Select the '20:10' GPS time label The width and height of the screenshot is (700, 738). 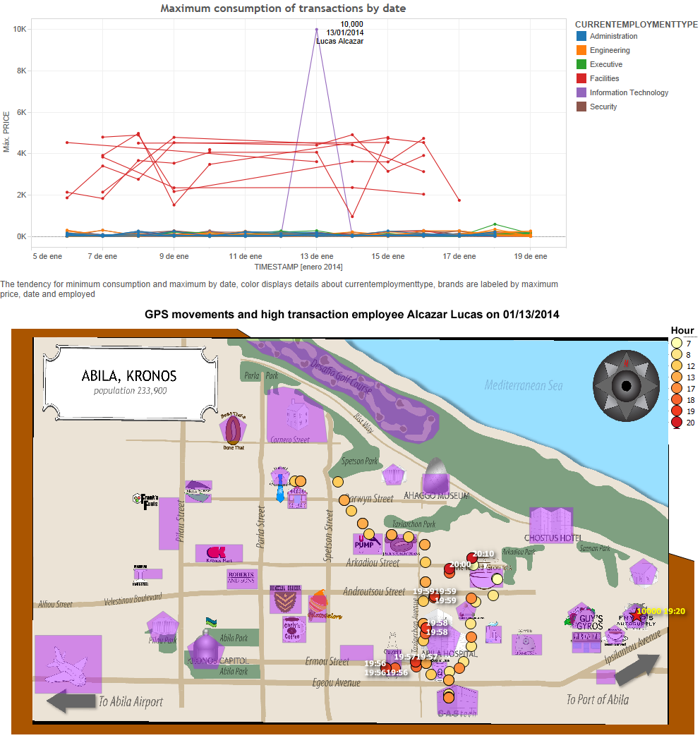click(483, 553)
